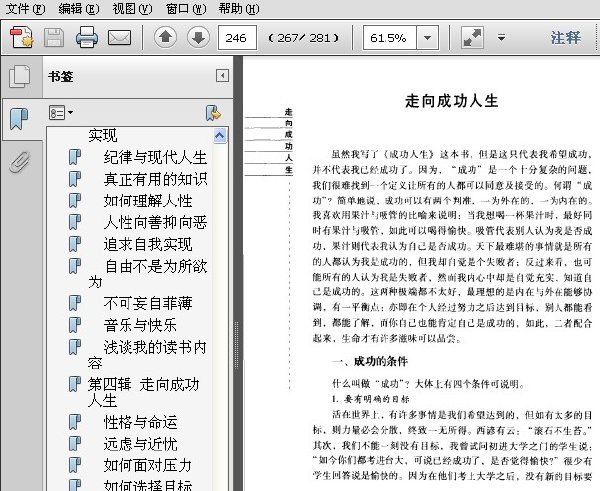Click the page count text (267/281)
Image resolution: width=600 pixels, height=491 pixels.
point(304,38)
